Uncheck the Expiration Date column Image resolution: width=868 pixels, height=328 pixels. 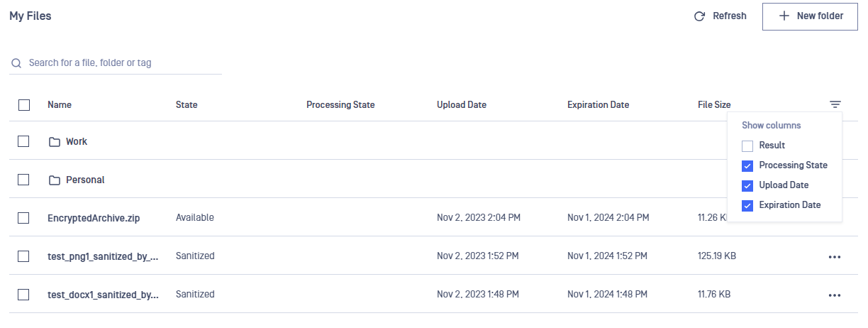[747, 205]
